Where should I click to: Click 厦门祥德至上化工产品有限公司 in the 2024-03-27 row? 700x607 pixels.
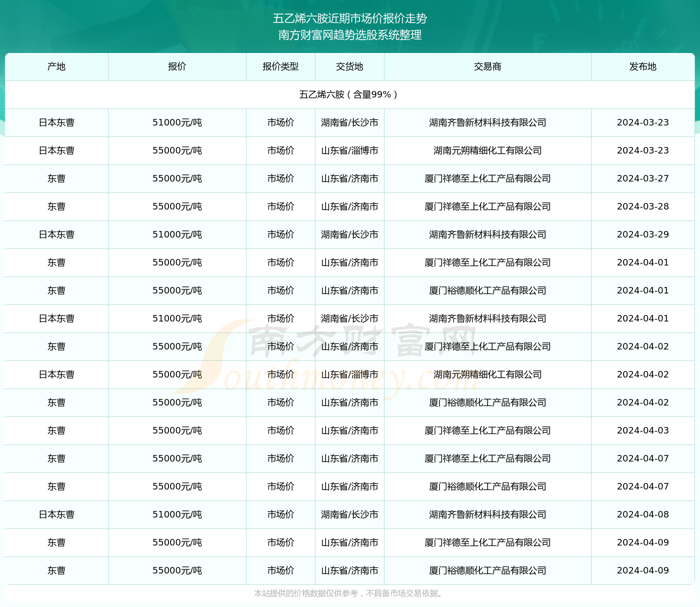[x=487, y=178]
